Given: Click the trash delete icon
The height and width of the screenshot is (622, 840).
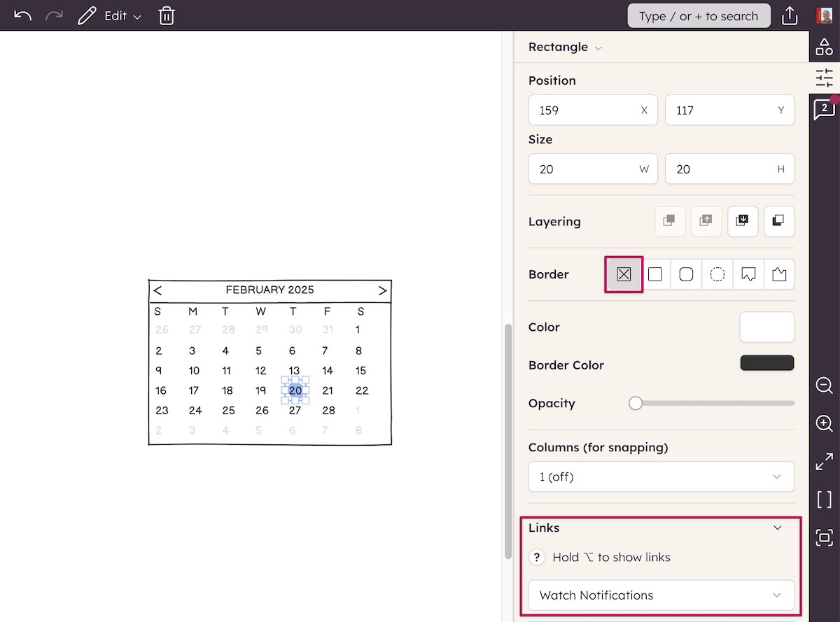Looking at the screenshot, I should pyautogui.click(x=167, y=15).
